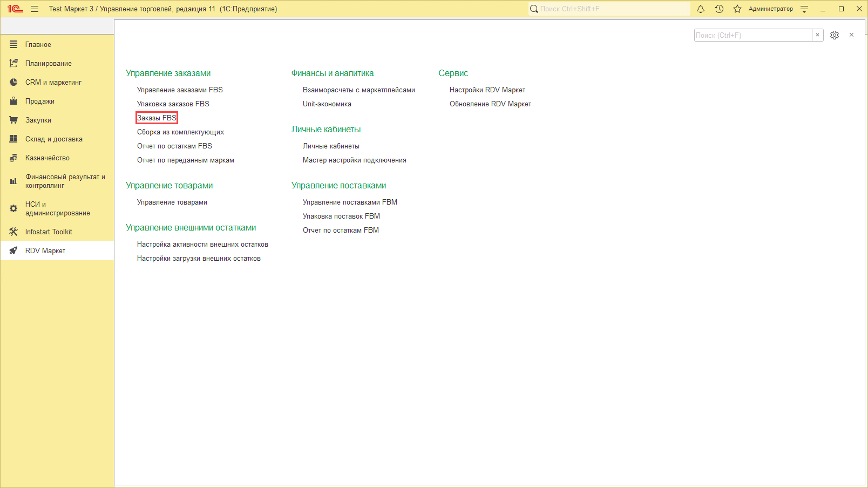Click the Казначейство coins icon
This screenshot has height=488, width=868.
[x=13, y=158]
